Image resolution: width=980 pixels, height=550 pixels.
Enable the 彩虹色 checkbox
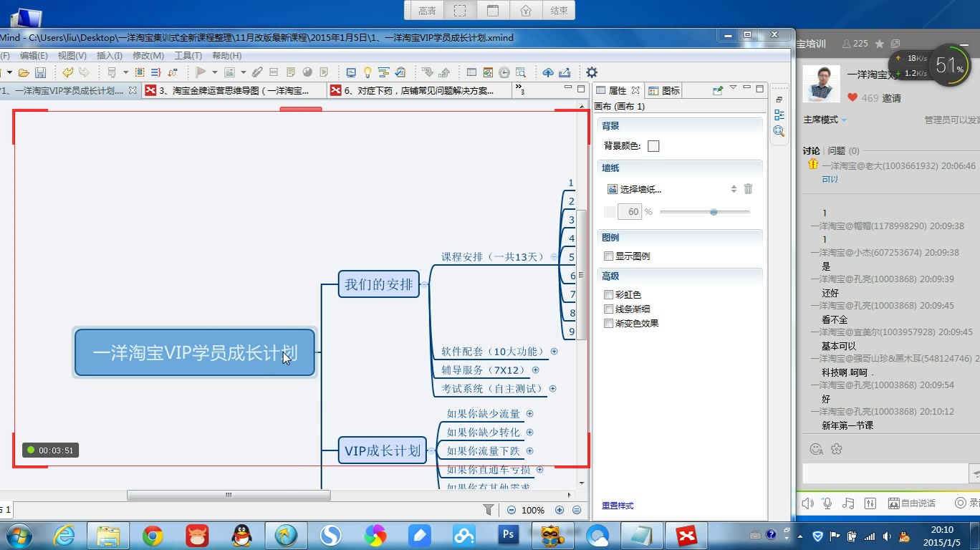coord(609,295)
